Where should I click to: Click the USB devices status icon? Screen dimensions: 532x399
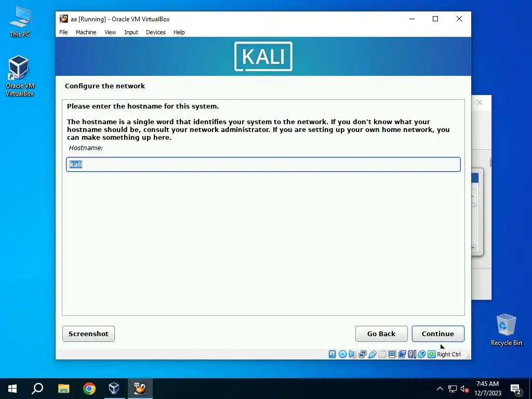(372, 354)
